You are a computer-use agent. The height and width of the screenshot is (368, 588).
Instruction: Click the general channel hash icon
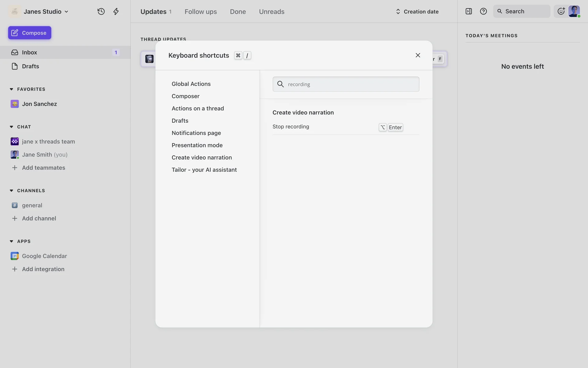[14, 205]
